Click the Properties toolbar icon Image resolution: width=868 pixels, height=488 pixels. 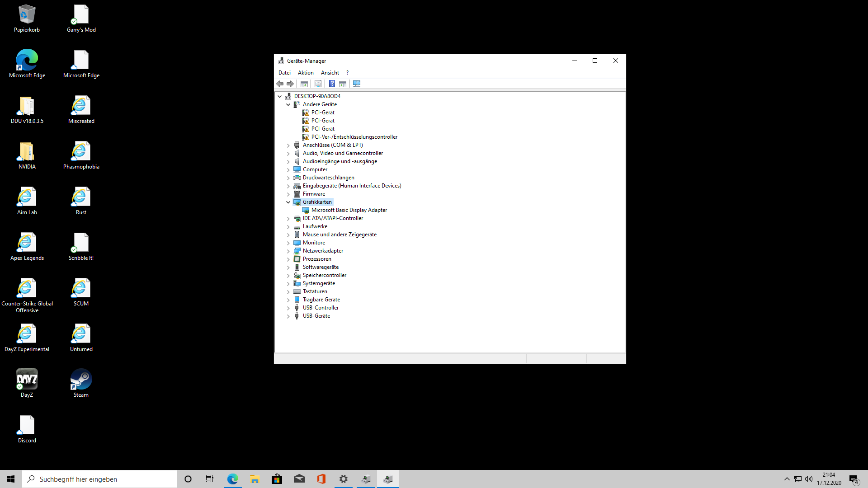pyautogui.click(x=318, y=84)
